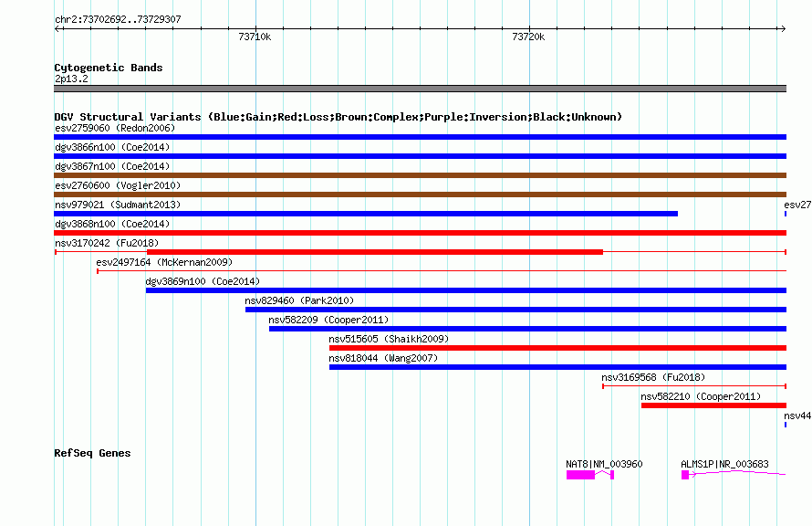Click the nsv582210 red loss bar

[713, 405]
